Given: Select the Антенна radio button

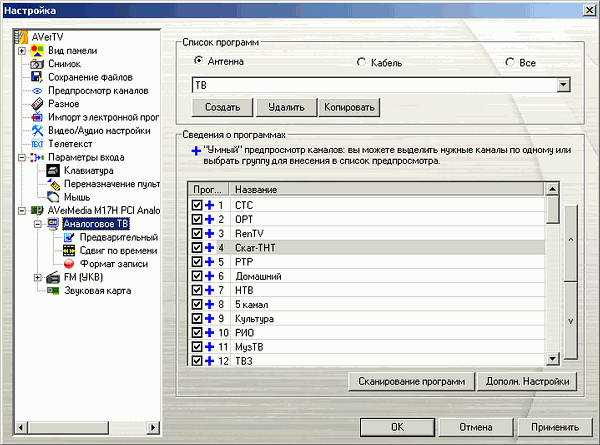Looking at the screenshot, I should [x=198, y=60].
